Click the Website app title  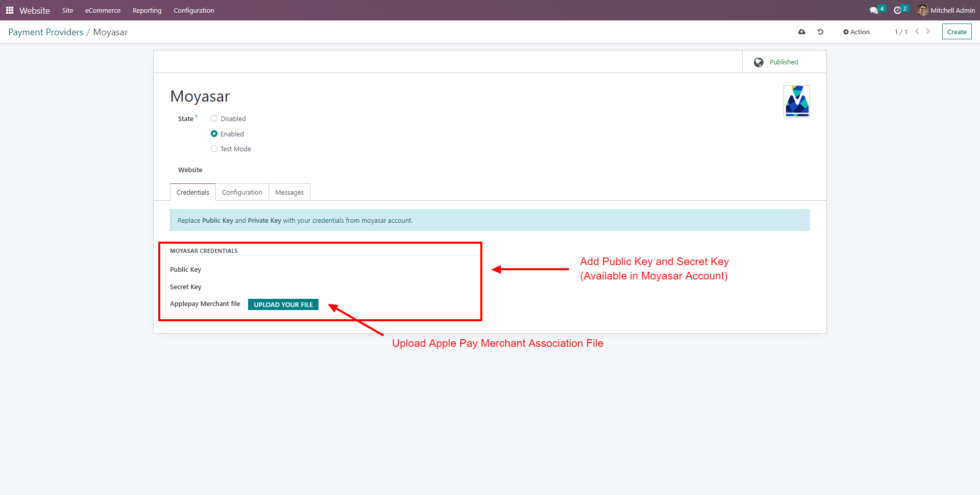(x=35, y=10)
